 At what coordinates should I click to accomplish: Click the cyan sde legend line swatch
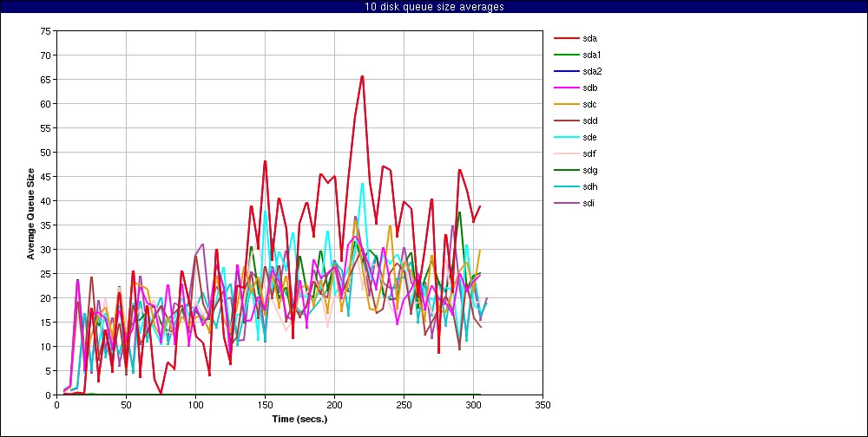coord(566,137)
